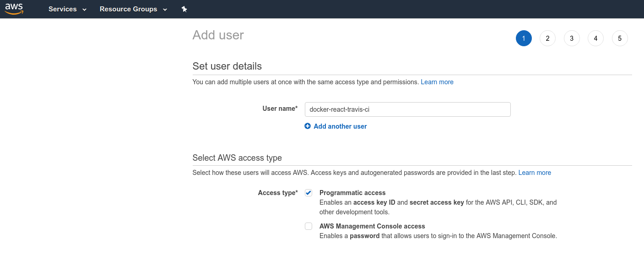
Task: Click the User name input field
Action: (x=408, y=109)
